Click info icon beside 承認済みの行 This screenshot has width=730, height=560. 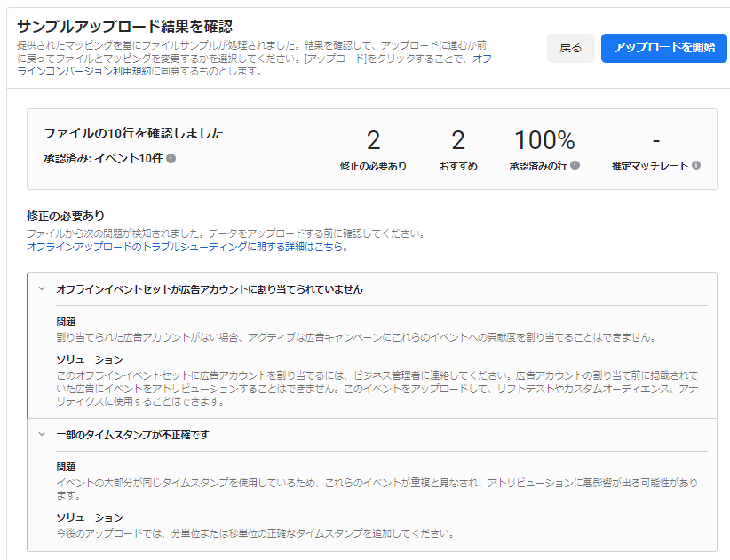click(575, 165)
